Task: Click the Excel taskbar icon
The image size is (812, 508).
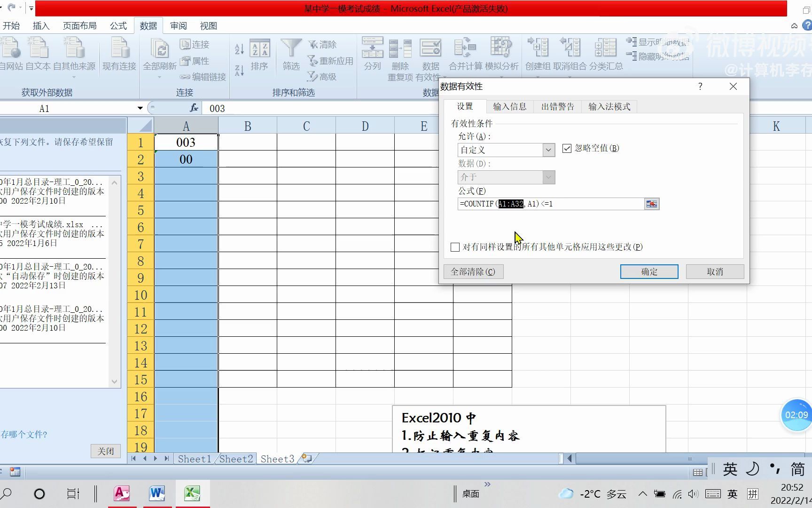Action: [x=192, y=493]
